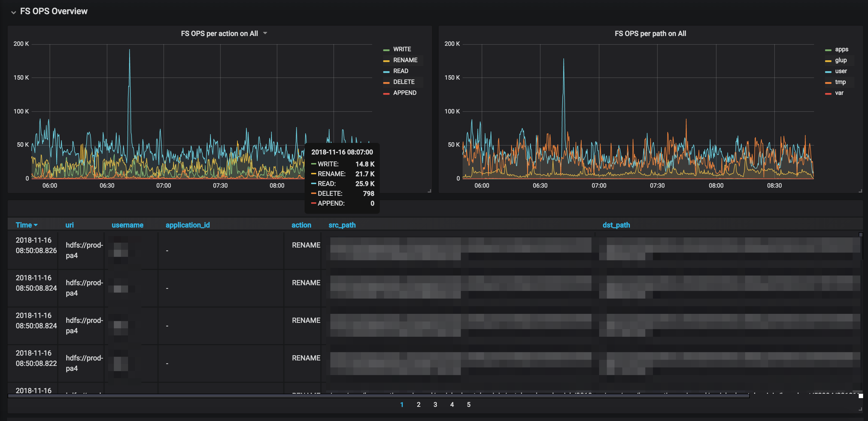
Task: Click table's horizontal scrollbar
Action: 377,396
